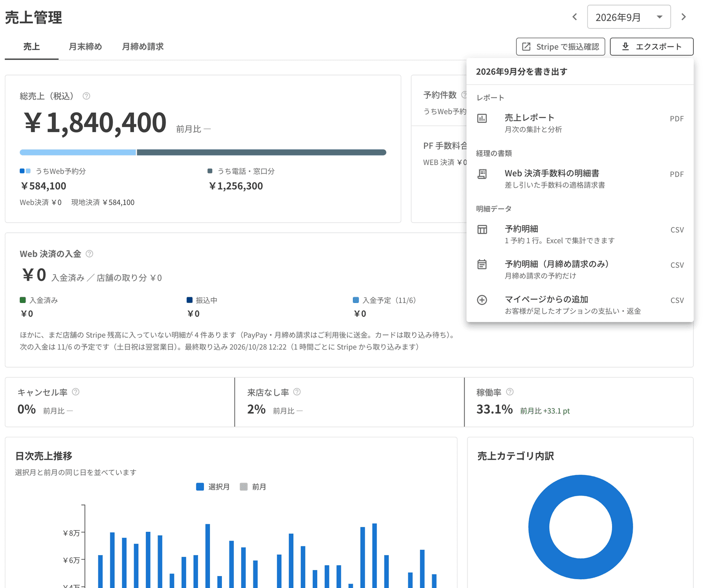The height and width of the screenshot is (588, 703).
Task: Click the light blue Web予約分 bar segment
Action: pos(78,152)
